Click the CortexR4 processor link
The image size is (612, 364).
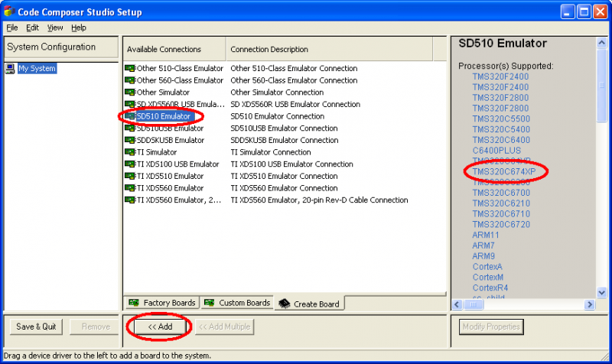(x=490, y=288)
